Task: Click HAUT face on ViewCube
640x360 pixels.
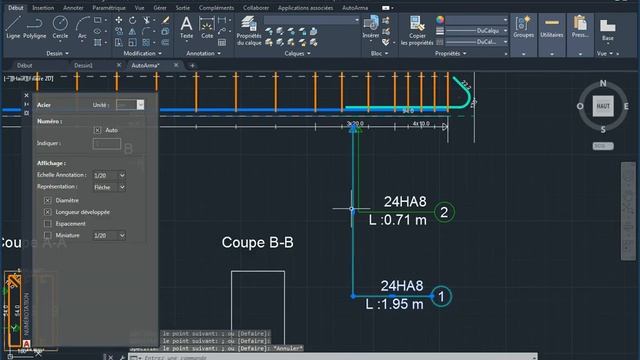Action: 603,106
